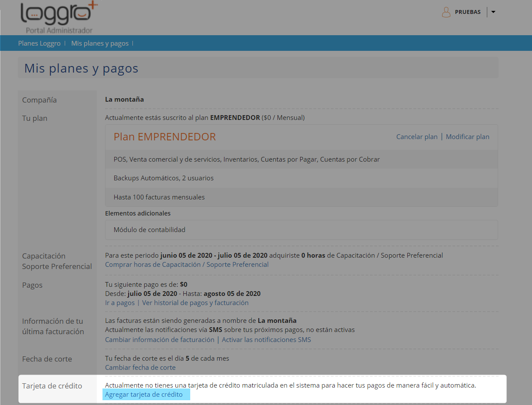The height and width of the screenshot is (405, 532).
Task: Click the user profile avatar icon
Action: pyautogui.click(x=446, y=12)
